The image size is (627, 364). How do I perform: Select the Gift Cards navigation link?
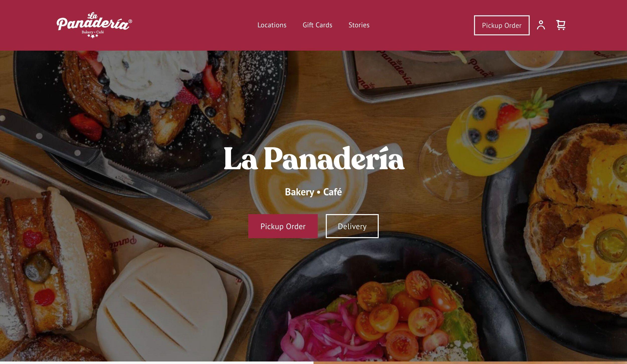pyautogui.click(x=318, y=25)
